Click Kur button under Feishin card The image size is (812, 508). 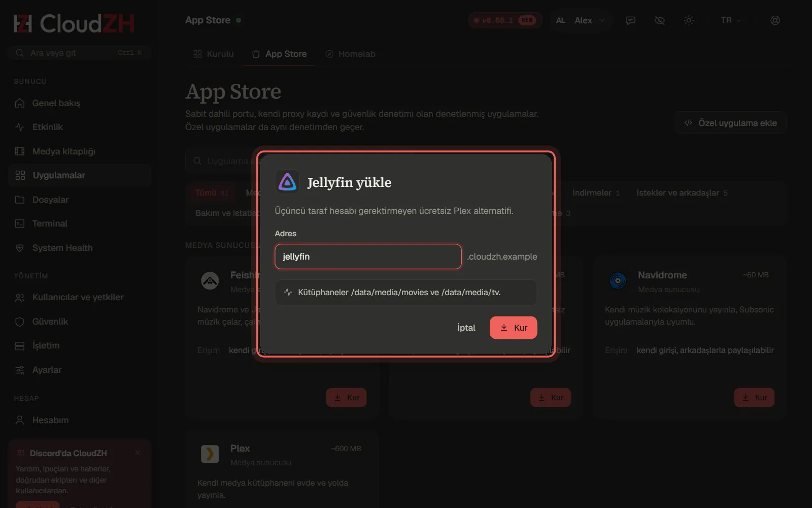tap(346, 398)
